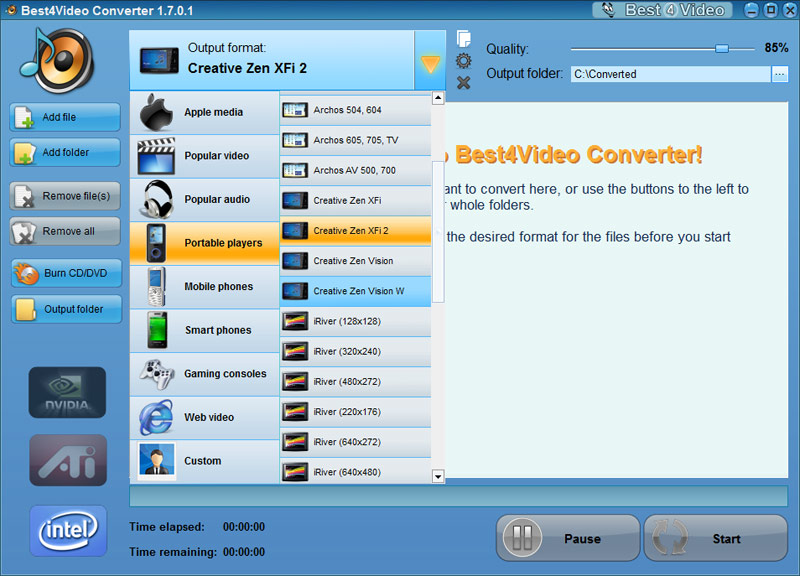Close the Best4Video Converter window
Image resolution: width=800 pixels, height=576 pixels.
[790, 10]
